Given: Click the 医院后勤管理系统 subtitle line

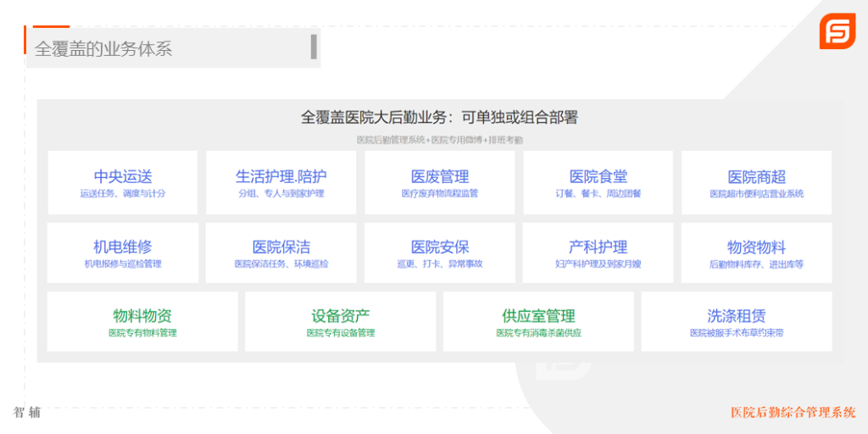Looking at the screenshot, I should (439, 139).
